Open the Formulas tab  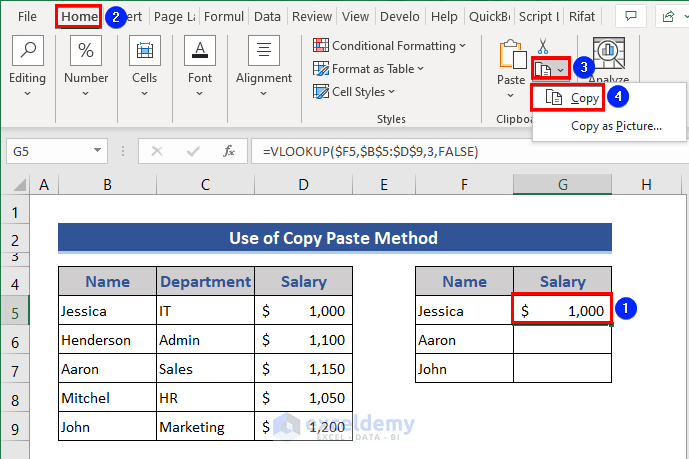(x=224, y=17)
